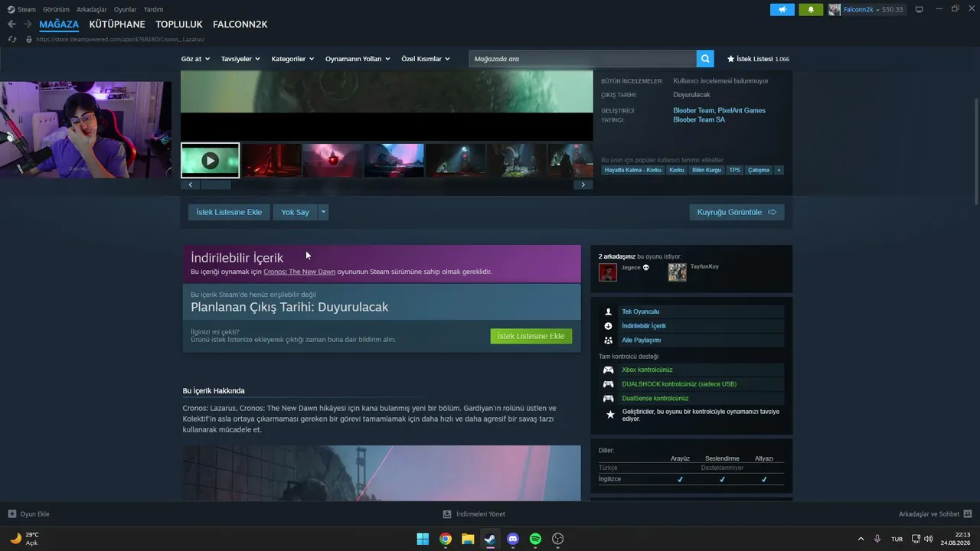Show hidden tray icons with the chevron
The height and width of the screenshot is (551, 980).
click(861, 539)
